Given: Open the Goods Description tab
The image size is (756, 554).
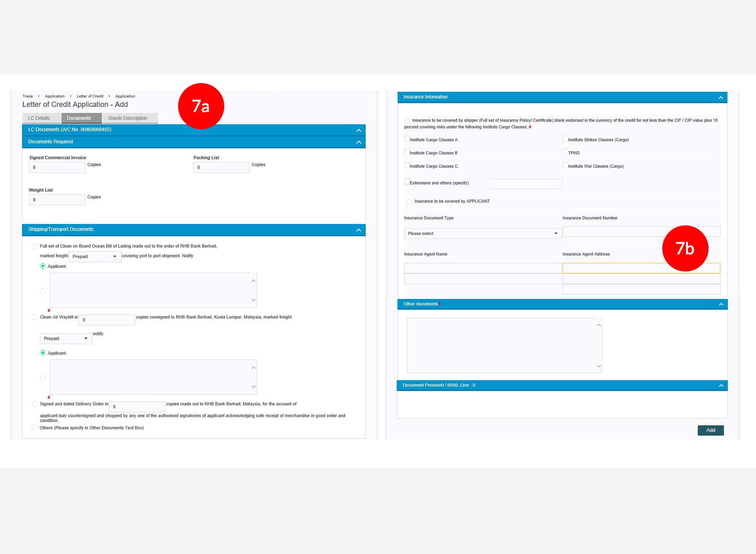Looking at the screenshot, I should click(128, 118).
